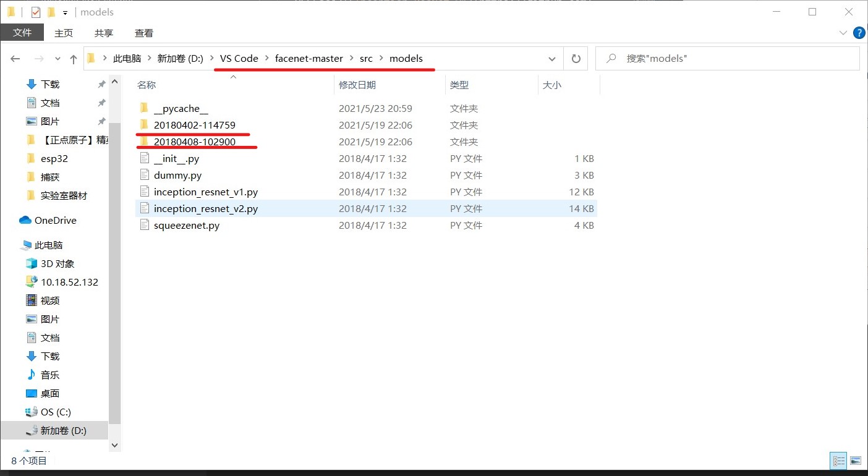Screen dimensions: 868x476
Task: Open 桌面 under 此电脑
Action: [x=50, y=393]
